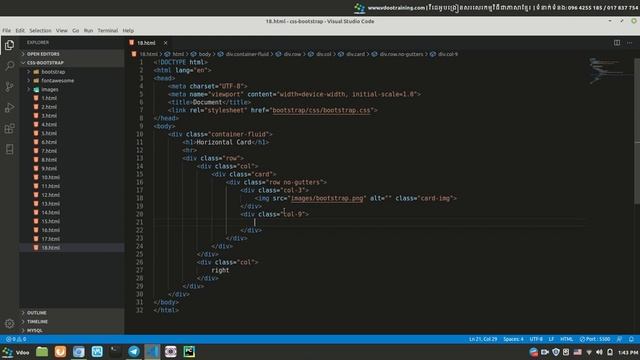Open 1.html in the explorer

point(49,98)
